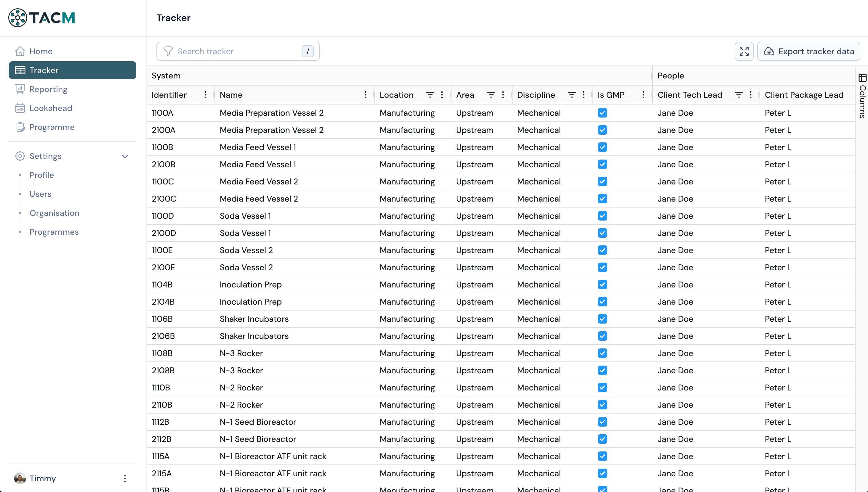Viewport: 868px width, 492px height.
Task: Open Identifier column options menu
Action: tap(205, 95)
